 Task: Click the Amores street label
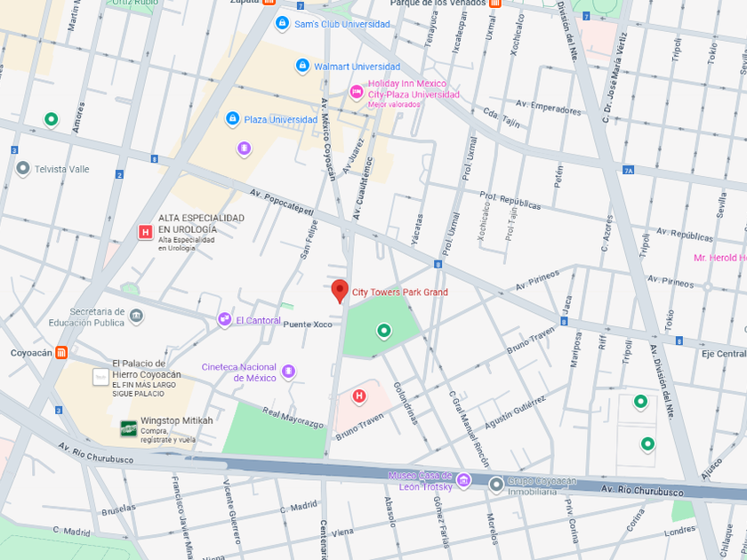click(x=78, y=117)
